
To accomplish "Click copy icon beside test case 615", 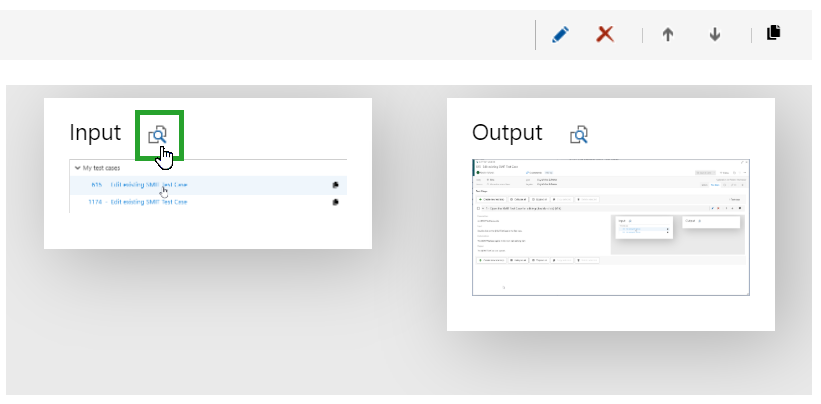I will (x=335, y=185).
